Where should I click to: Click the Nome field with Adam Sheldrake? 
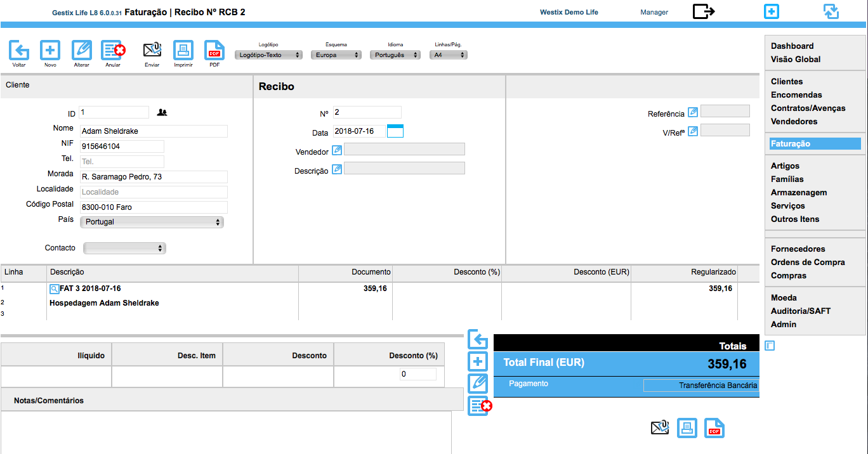coord(154,131)
